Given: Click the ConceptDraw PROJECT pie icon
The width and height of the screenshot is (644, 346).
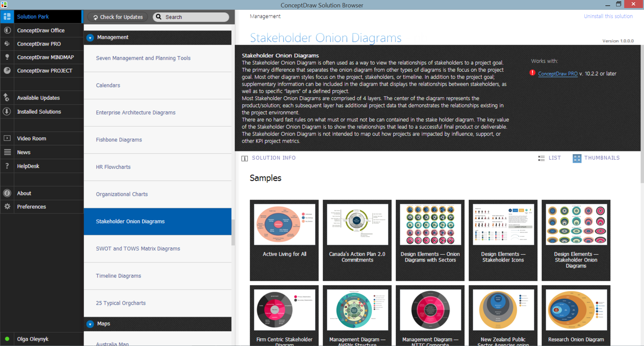Looking at the screenshot, I should click(x=7, y=70).
